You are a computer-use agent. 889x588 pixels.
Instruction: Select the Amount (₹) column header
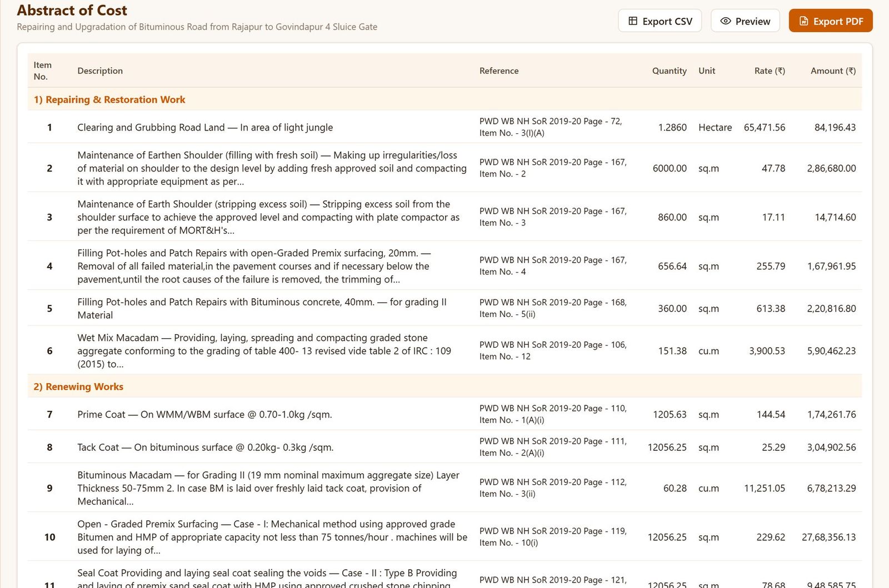click(x=833, y=71)
